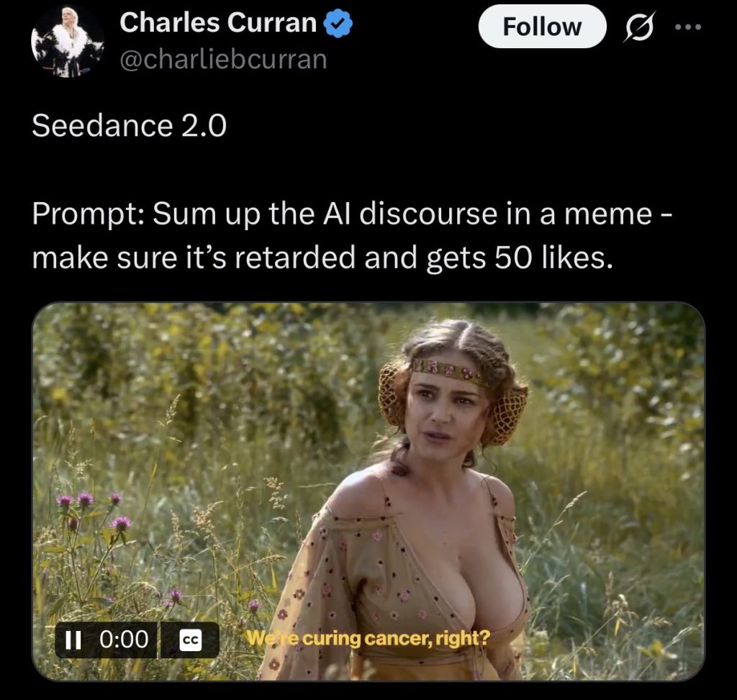Select the 'Seedance 2.0' post text
737x700 pixels.
coord(130,126)
